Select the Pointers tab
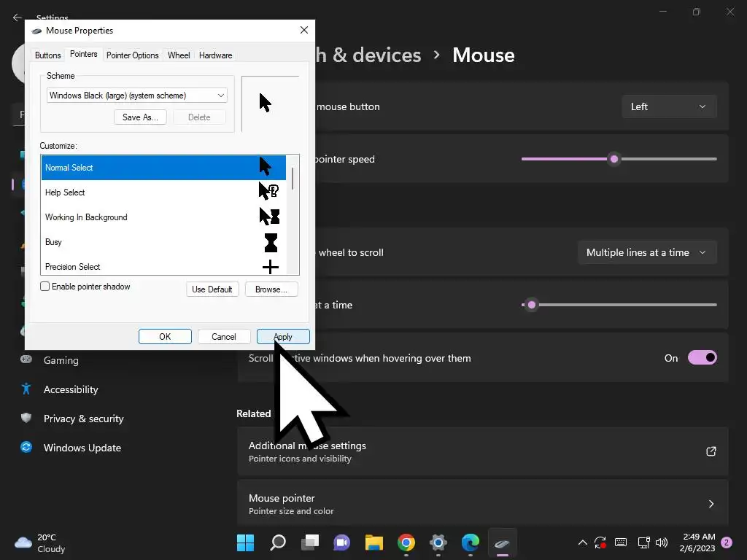 83,54
